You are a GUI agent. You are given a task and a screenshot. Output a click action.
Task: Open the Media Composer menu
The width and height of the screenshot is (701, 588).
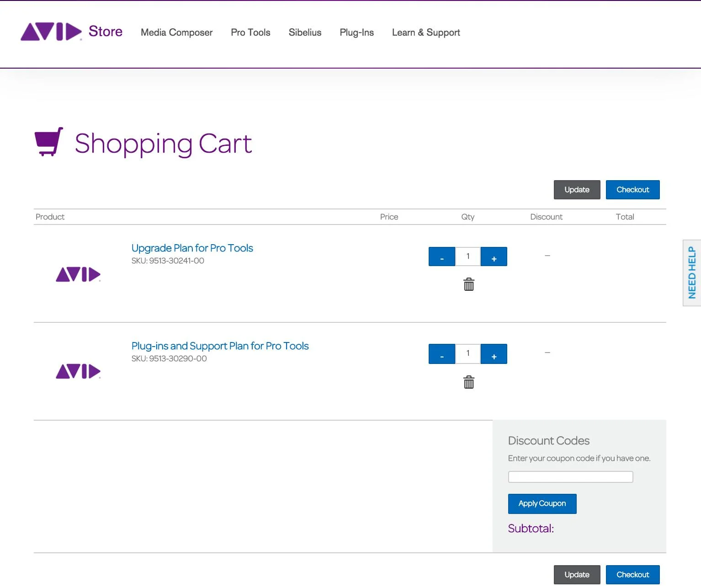tap(176, 32)
